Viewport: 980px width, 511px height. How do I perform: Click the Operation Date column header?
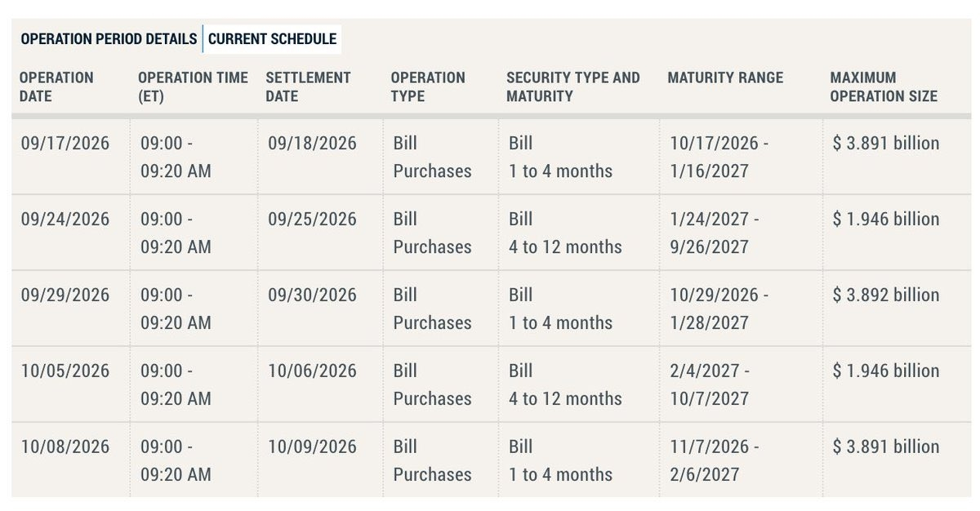[57, 87]
